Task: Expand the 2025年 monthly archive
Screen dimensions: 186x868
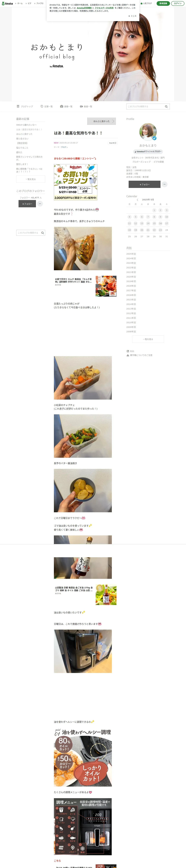Action: pos(131,254)
